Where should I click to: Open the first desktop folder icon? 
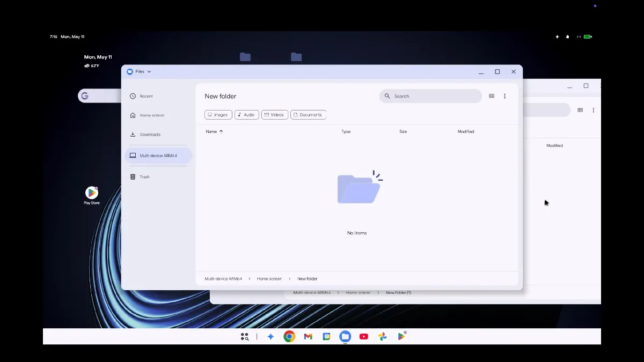[x=245, y=57]
